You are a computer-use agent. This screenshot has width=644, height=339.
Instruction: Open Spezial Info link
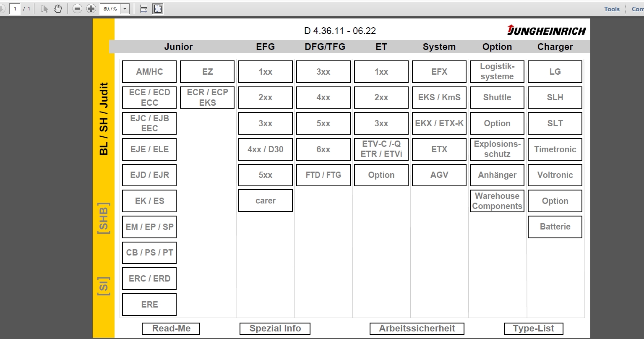pos(275,329)
